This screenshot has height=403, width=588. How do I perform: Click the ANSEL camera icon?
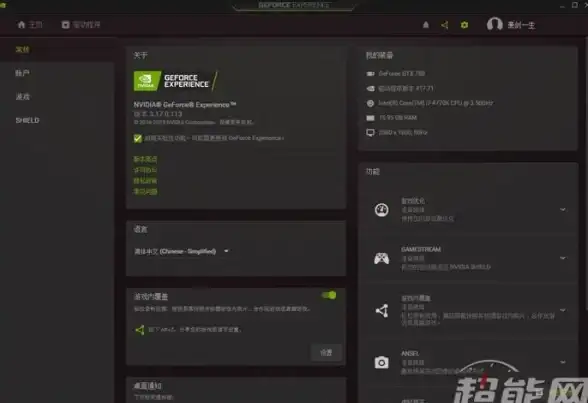click(x=382, y=363)
